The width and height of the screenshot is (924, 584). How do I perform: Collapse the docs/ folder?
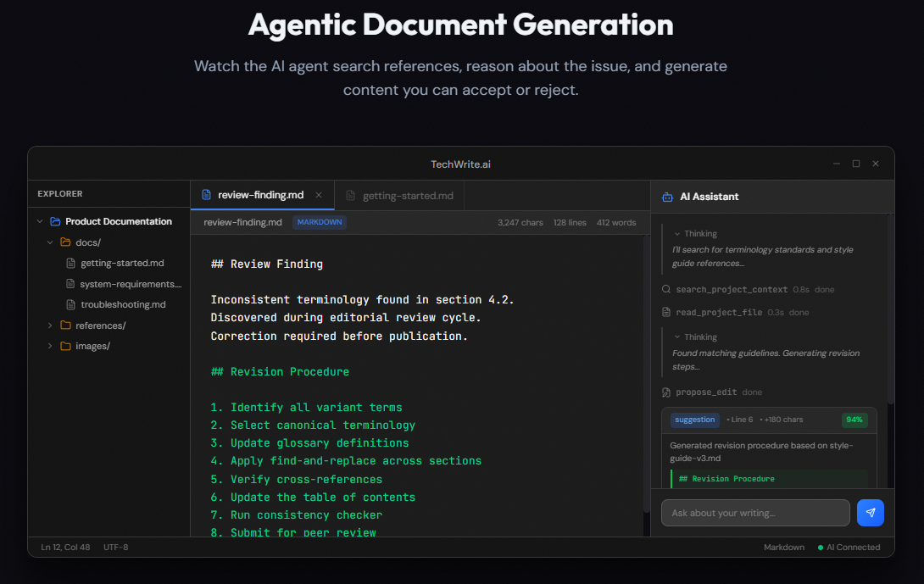tap(50, 242)
